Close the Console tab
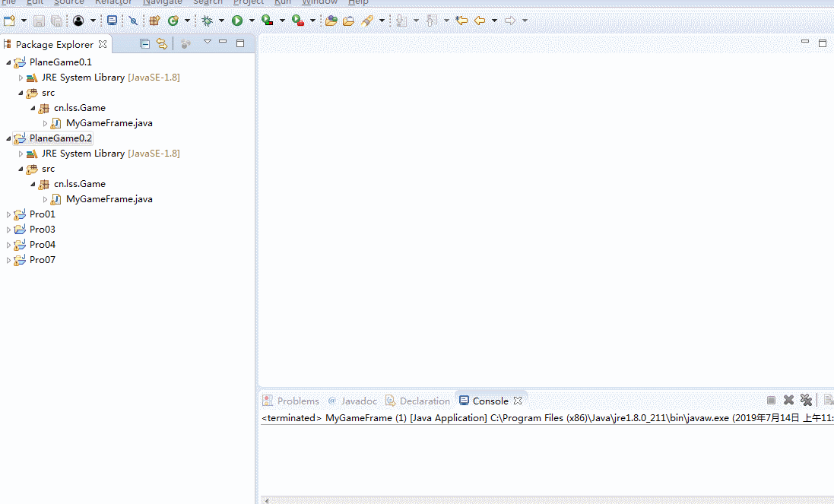834x504 pixels. 518,401
